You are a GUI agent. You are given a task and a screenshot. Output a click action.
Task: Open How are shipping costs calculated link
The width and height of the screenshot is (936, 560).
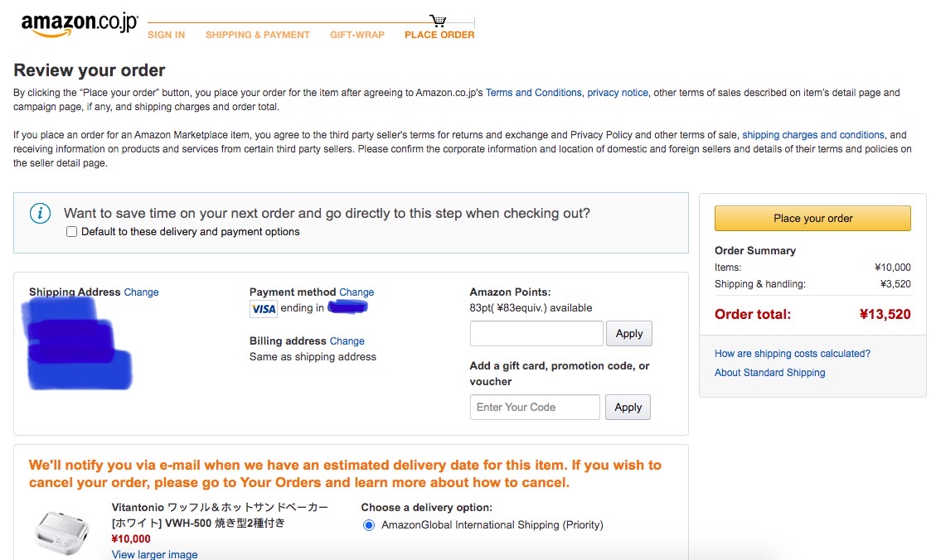pyautogui.click(x=792, y=354)
